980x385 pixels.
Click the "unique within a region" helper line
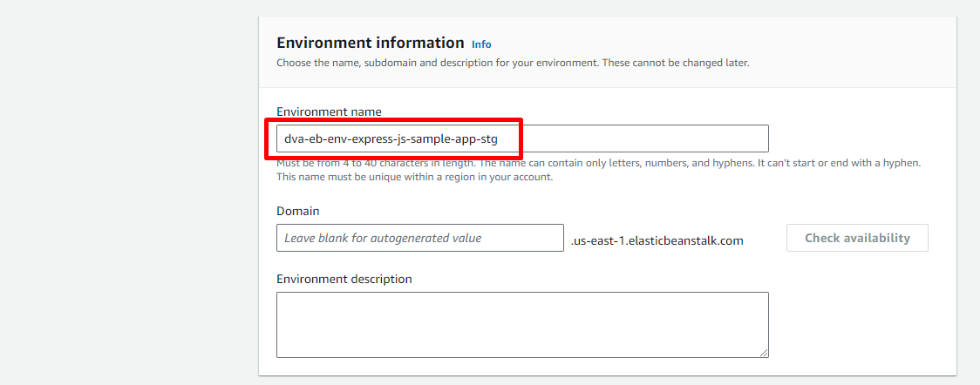414,177
